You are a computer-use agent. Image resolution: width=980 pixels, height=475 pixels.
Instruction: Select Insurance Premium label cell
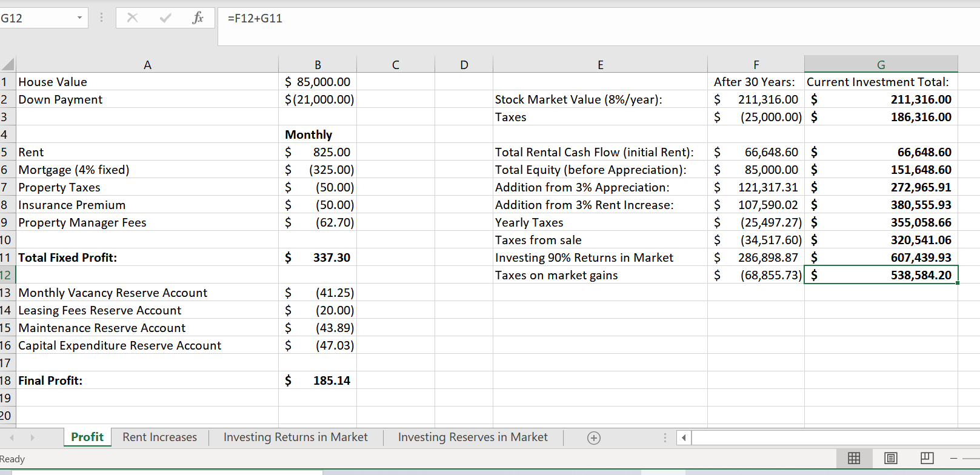(x=147, y=205)
